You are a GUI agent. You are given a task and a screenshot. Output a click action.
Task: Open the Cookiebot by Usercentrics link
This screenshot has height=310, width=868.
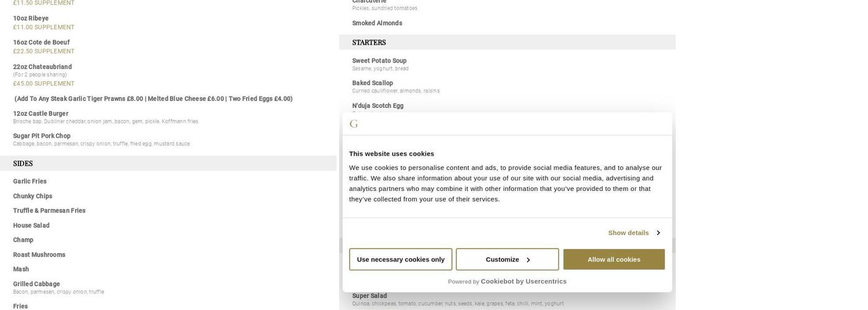point(523,281)
